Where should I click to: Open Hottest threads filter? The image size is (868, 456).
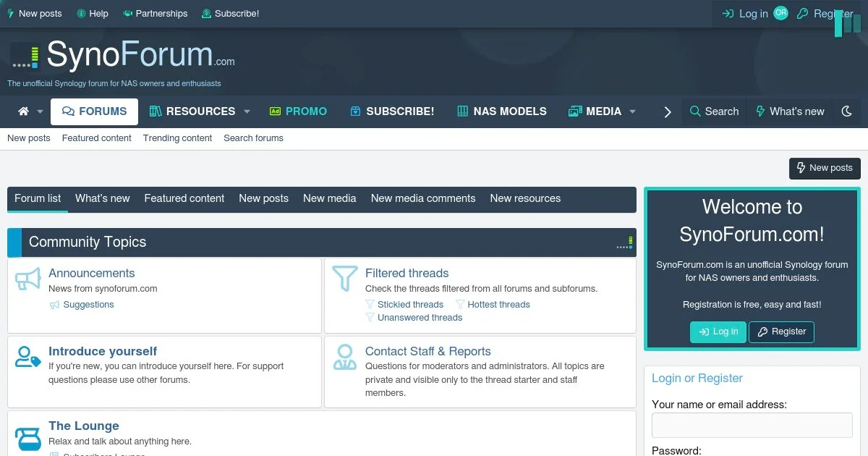click(499, 305)
